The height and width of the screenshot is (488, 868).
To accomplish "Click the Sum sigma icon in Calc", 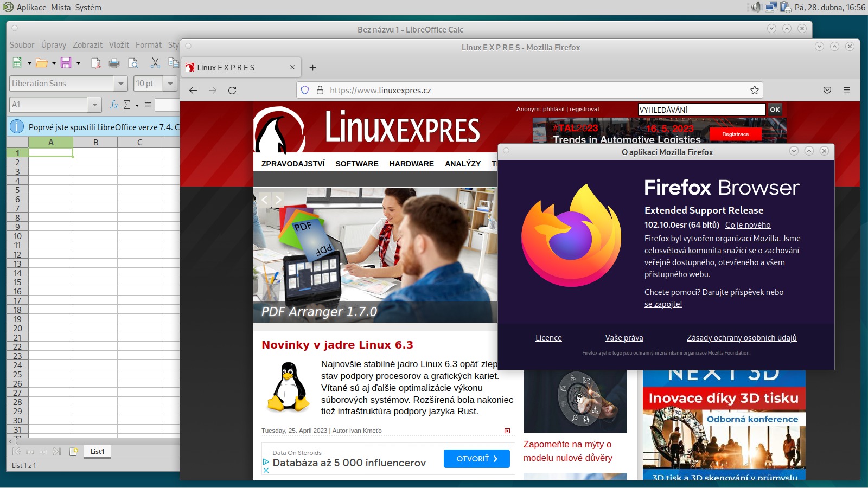I will (127, 105).
